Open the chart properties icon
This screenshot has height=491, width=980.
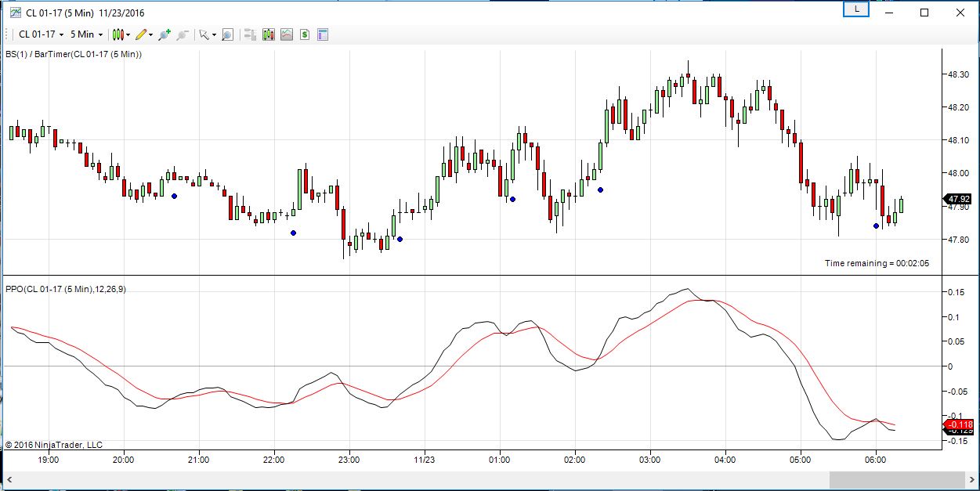point(322,34)
